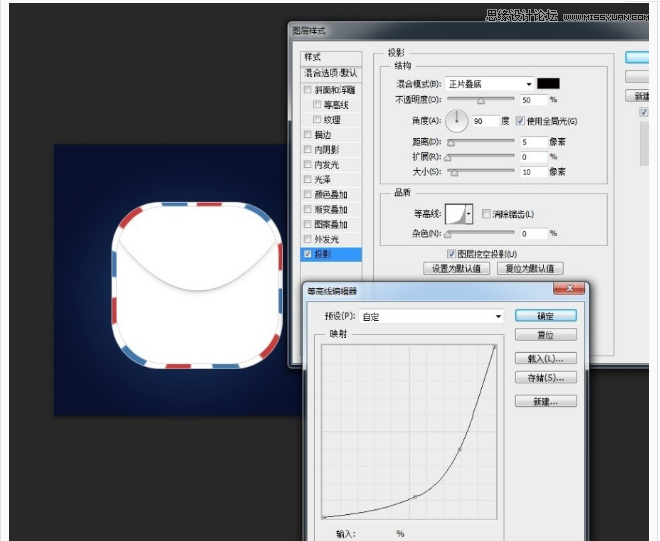Click the 载入(L)... button
Screen dimensions: 660x541
tap(546, 359)
